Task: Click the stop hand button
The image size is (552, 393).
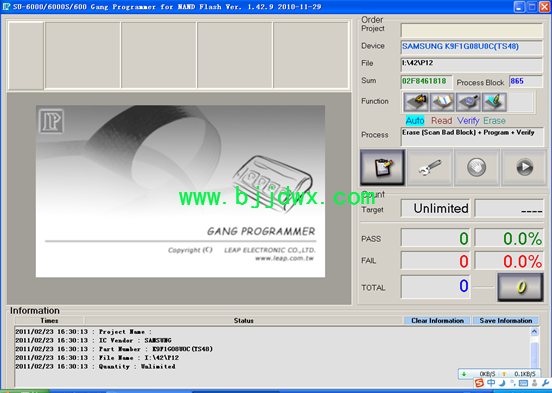Action: tap(477, 167)
